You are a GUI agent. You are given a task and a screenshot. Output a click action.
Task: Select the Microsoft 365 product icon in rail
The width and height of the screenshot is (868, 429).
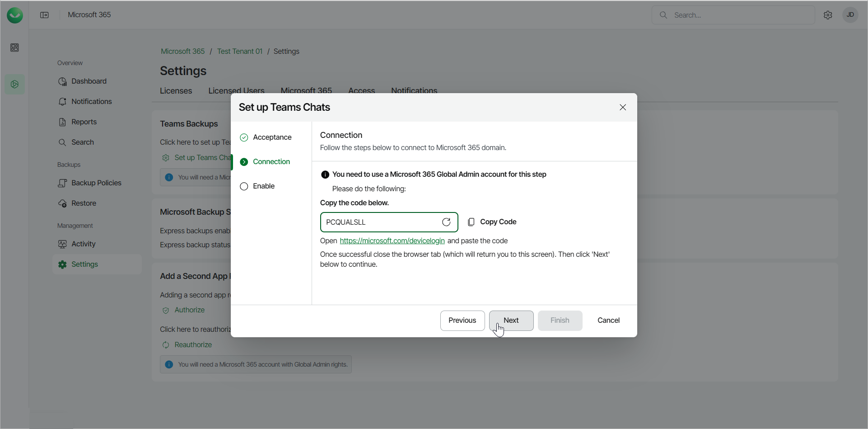[x=14, y=84]
